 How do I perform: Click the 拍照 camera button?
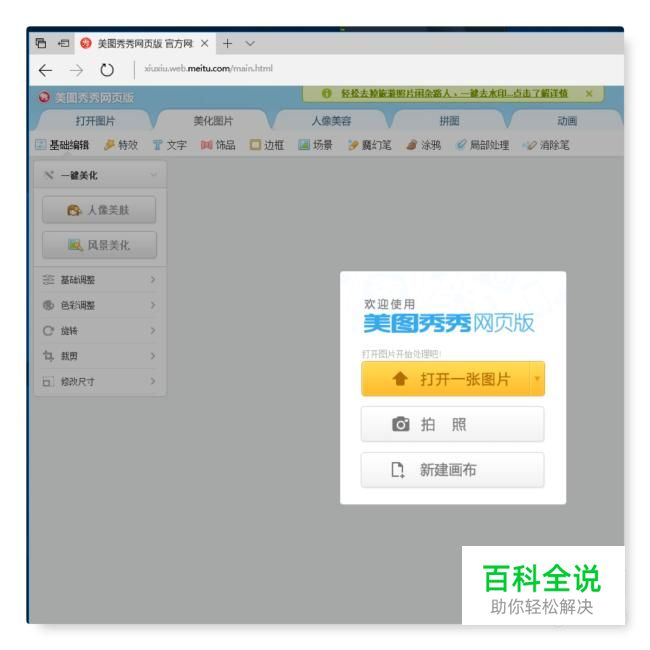[x=453, y=424]
